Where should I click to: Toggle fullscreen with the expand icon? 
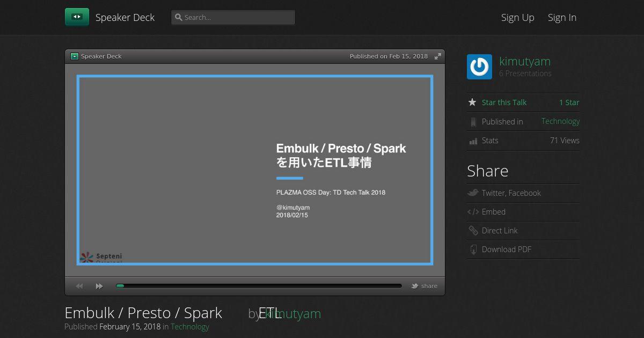438,56
